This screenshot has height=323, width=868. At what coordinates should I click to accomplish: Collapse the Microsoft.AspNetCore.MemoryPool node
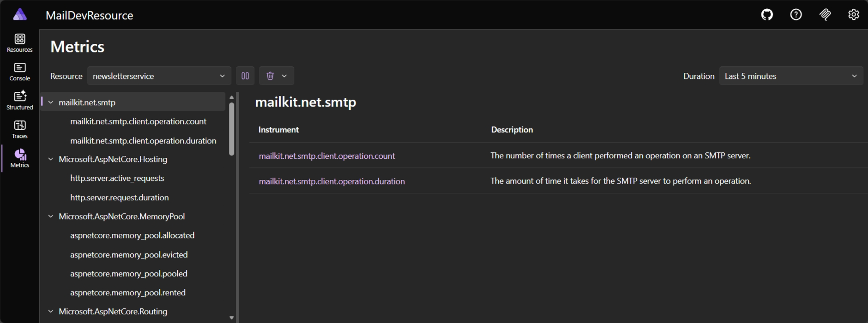(x=51, y=216)
